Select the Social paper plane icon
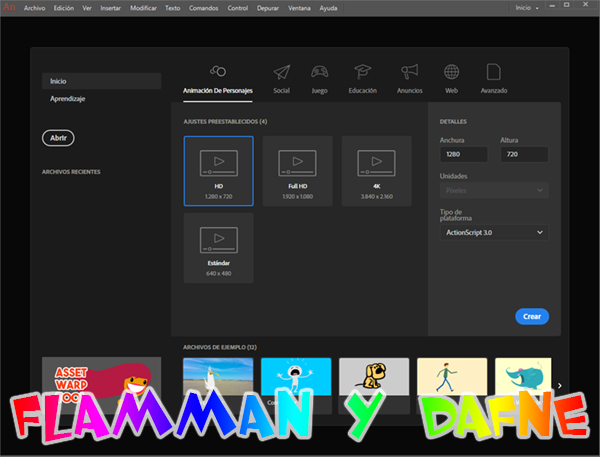Image resolution: width=600 pixels, height=457 pixels. (x=282, y=72)
